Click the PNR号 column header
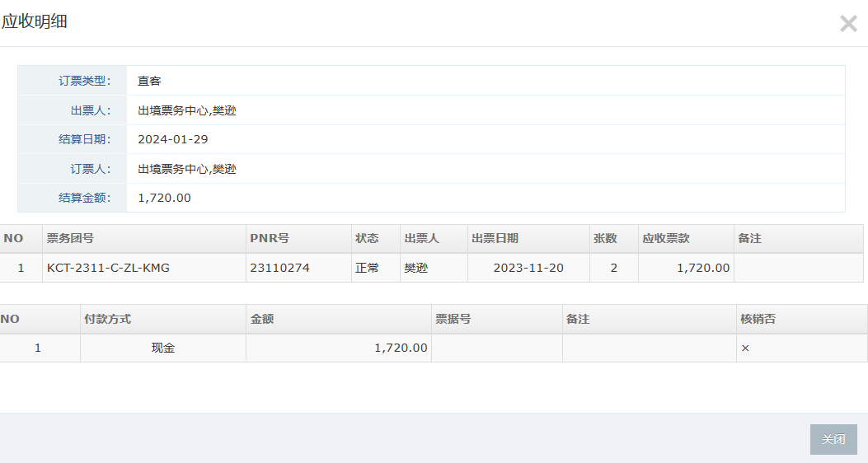Viewport: 868px width, 463px height. (x=270, y=238)
